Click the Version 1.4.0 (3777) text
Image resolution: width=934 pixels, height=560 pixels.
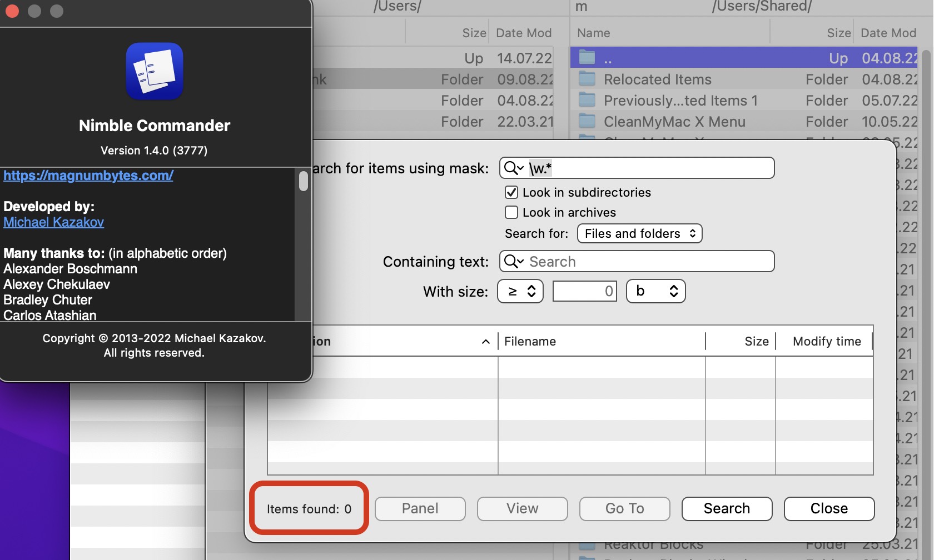[x=154, y=150]
